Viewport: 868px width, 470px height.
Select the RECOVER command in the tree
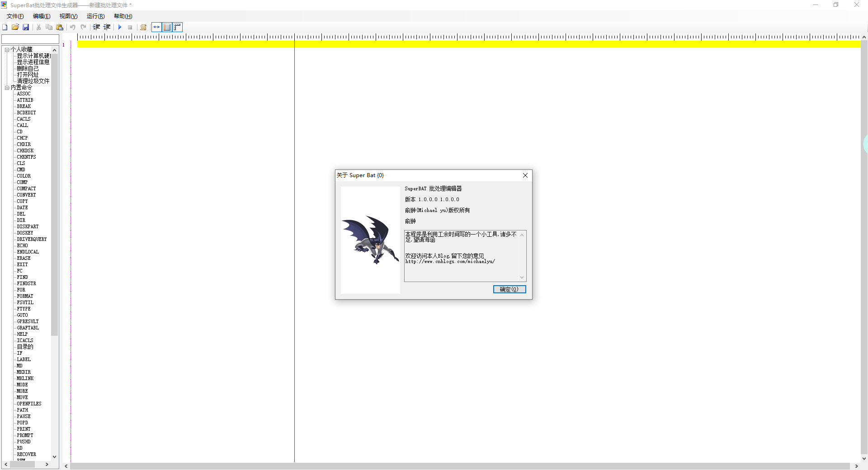click(x=26, y=455)
